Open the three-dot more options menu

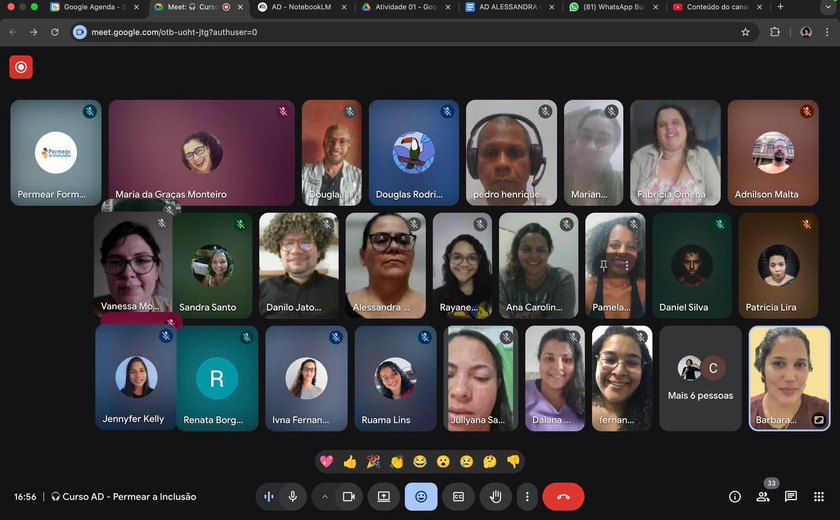tap(527, 496)
